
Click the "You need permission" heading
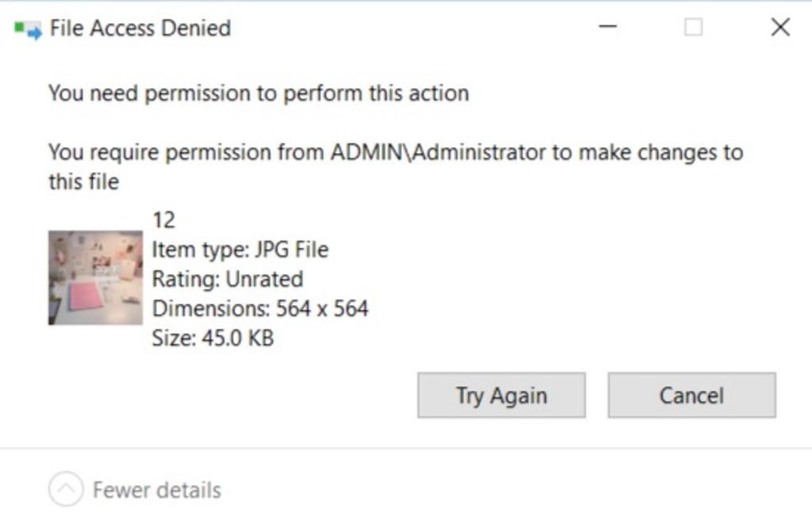(x=259, y=93)
